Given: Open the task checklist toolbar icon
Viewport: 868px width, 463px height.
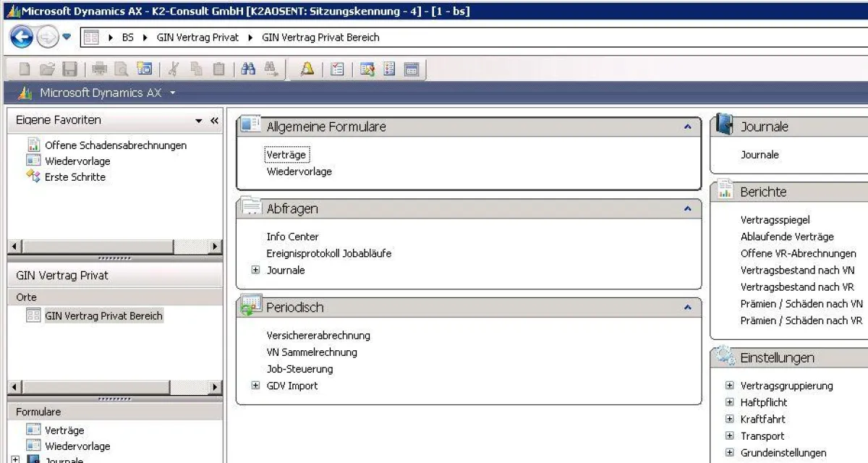Looking at the screenshot, I should [x=337, y=69].
